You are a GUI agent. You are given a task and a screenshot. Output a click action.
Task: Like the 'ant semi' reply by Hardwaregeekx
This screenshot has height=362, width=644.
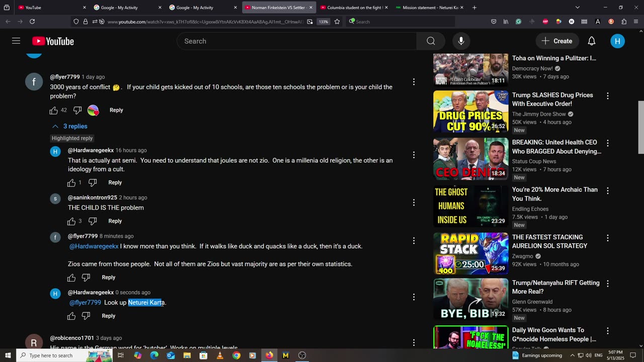tap(71, 183)
